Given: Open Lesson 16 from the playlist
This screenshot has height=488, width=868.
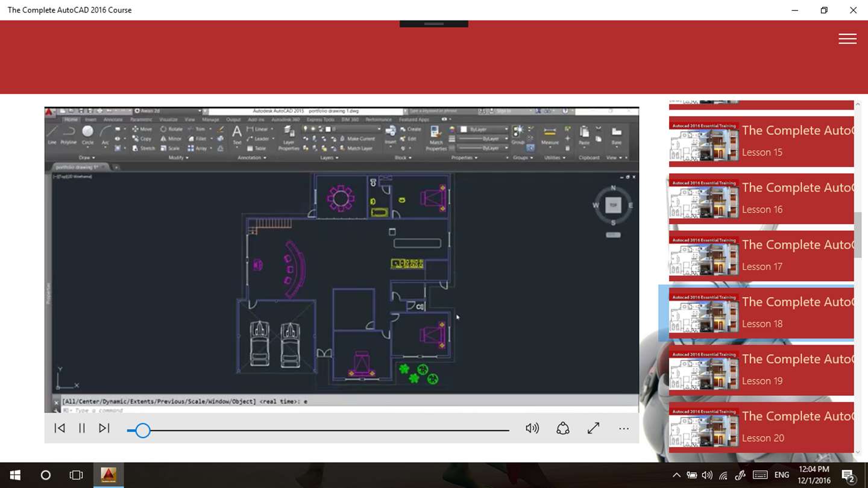Looking at the screenshot, I should coord(761,199).
